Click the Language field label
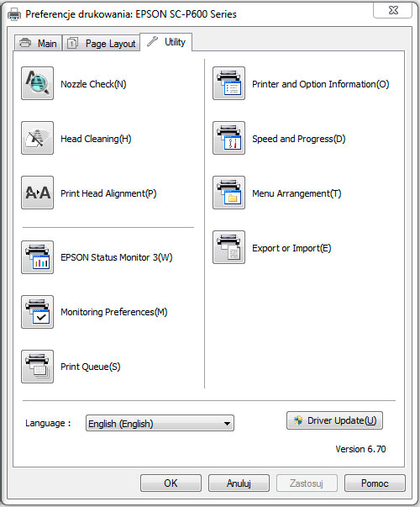 coord(48,423)
